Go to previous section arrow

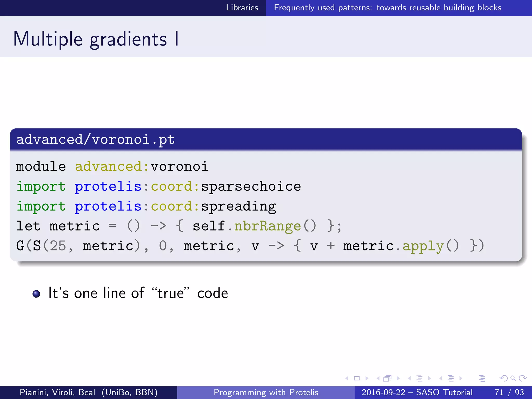pos(441,378)
